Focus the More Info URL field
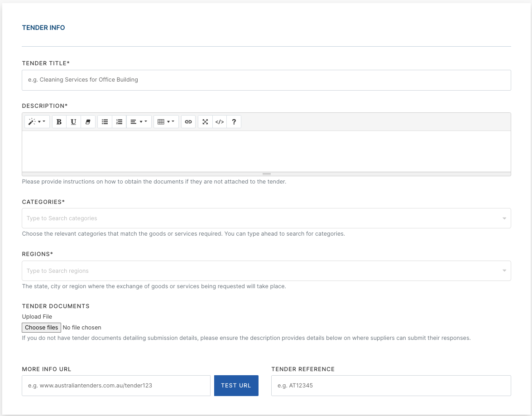The height and width of the screenshot is (416, 532). 116,386
